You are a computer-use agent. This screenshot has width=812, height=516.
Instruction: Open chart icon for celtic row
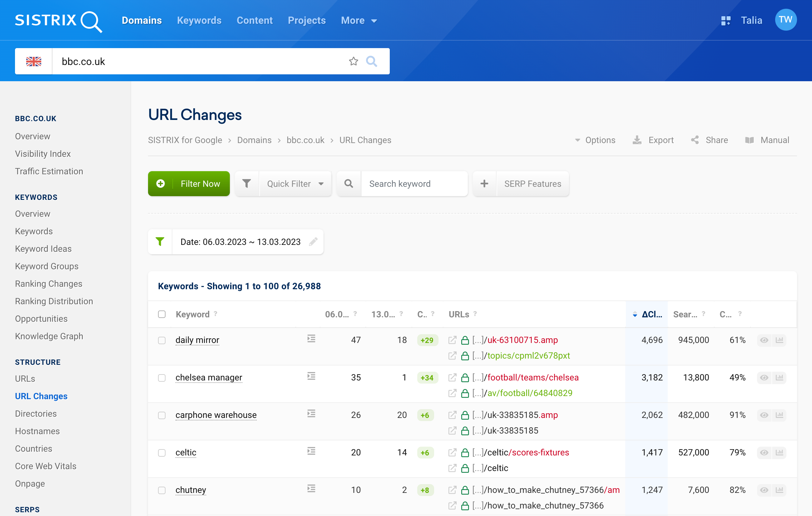coord(779,452)
